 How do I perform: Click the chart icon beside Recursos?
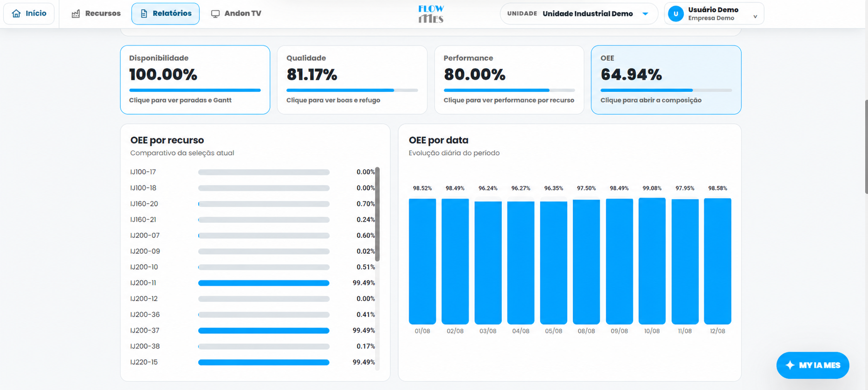click(76, 13)
